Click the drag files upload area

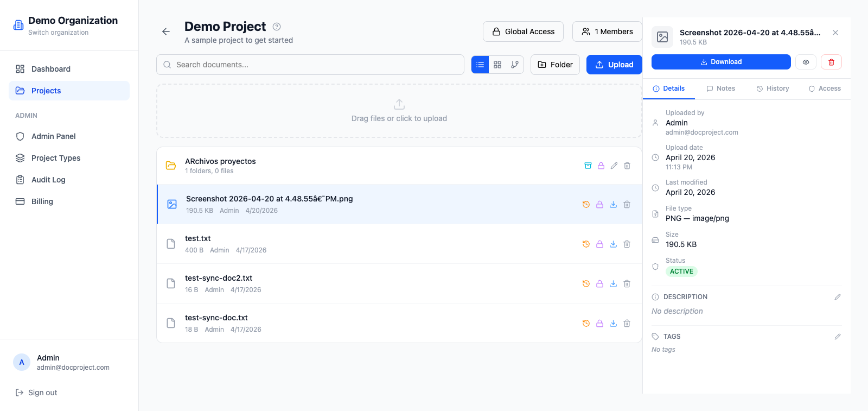pyautogui.click(x=399, y=111)
